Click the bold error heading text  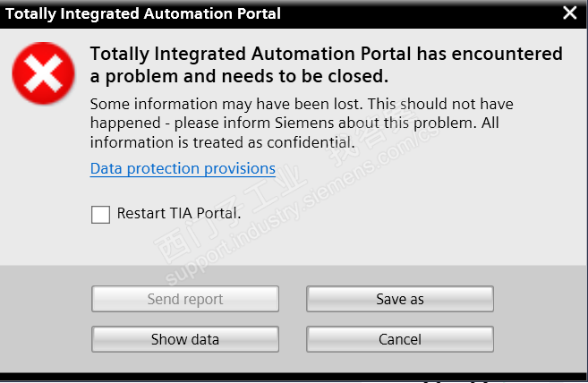point(326,55)
